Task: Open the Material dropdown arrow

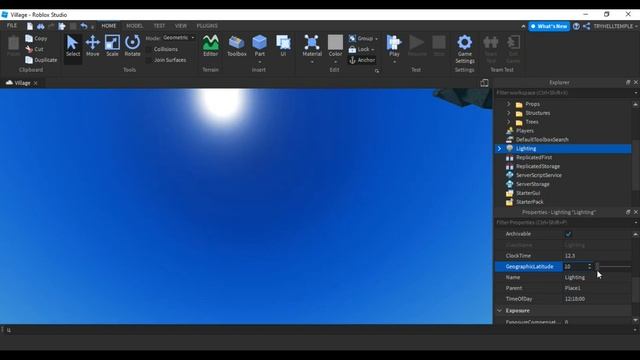Action: [312, 62]
